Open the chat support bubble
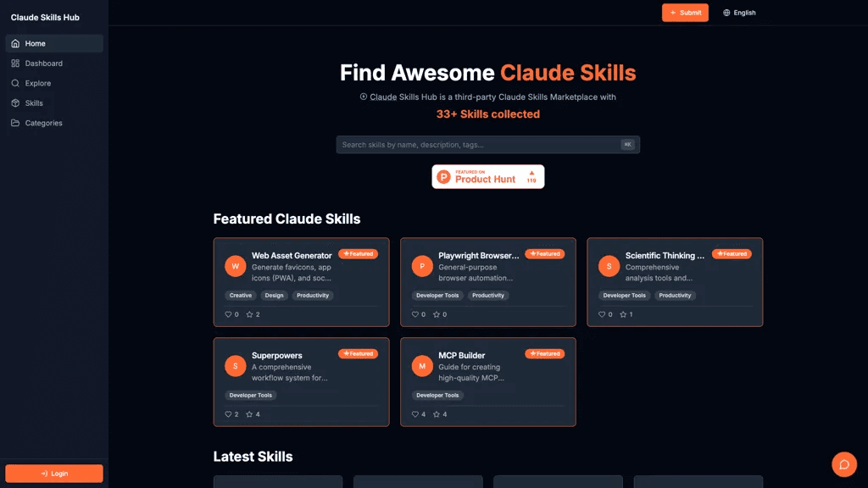This screenshot has width=868, height=488. tap(844, 465)
